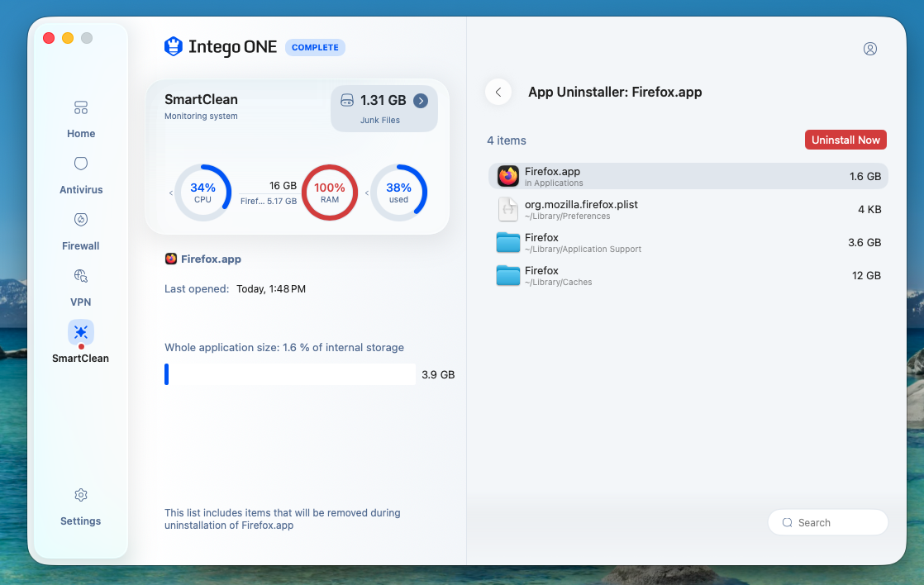
Task: Select the Firefox.app row name
Action: pos(552,171)
